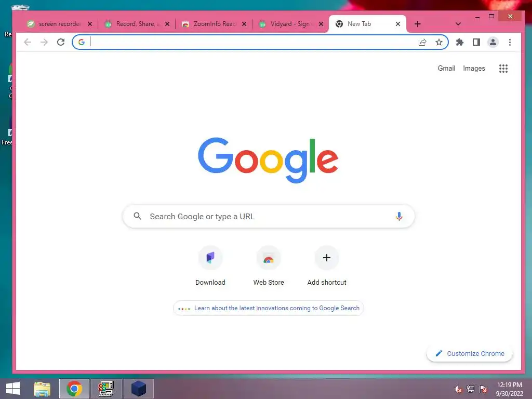The width and height of the screenshot is (532, 399).
Task: Open the Web Store shortcut tile
Action: point(269,267)
